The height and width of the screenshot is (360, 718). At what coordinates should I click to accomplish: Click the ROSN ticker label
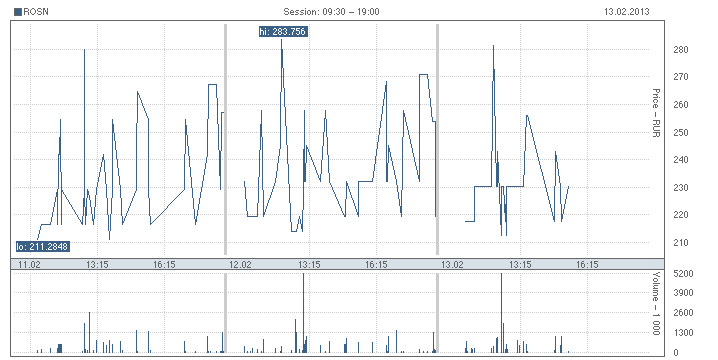[36, 12]
